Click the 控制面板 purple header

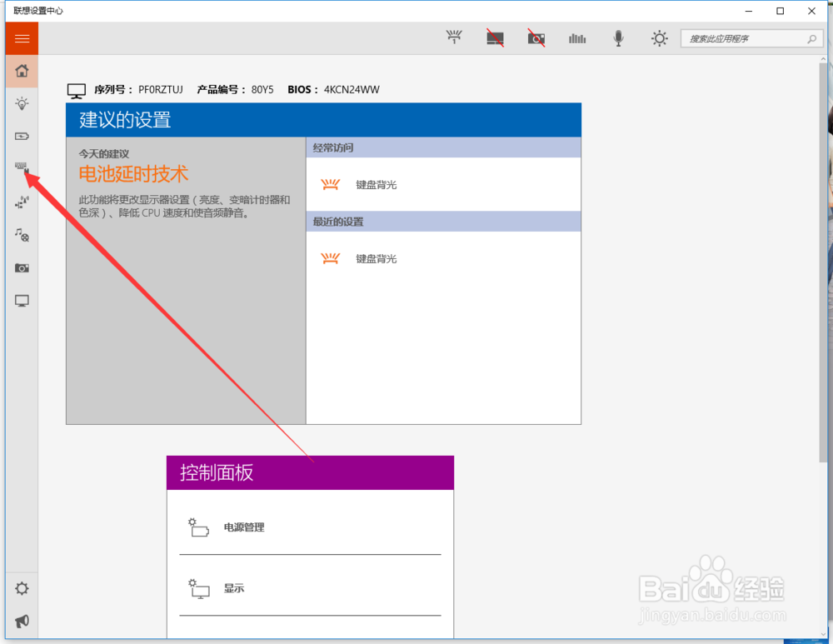[310, 472]
